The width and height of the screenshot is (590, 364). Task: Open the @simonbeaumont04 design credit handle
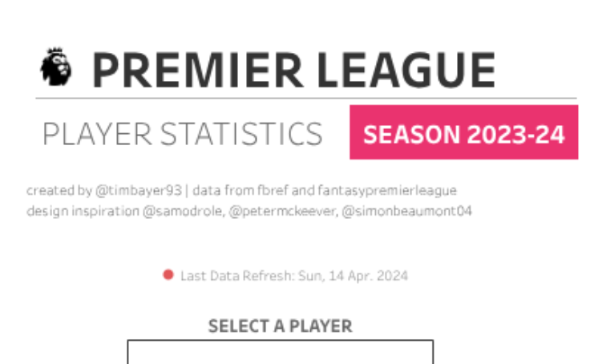point(400,212)
